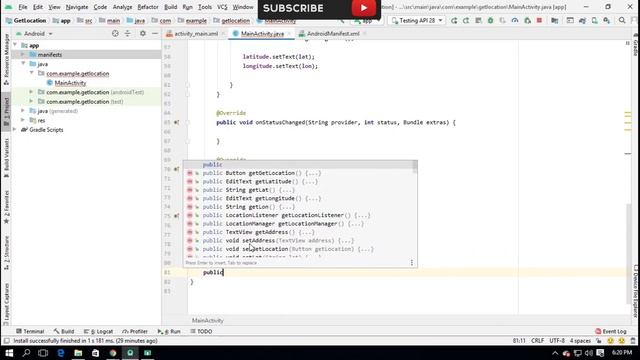The image size is (640, 360).
Task: Expand the manifests folder
Action: (x=23, y=55)
